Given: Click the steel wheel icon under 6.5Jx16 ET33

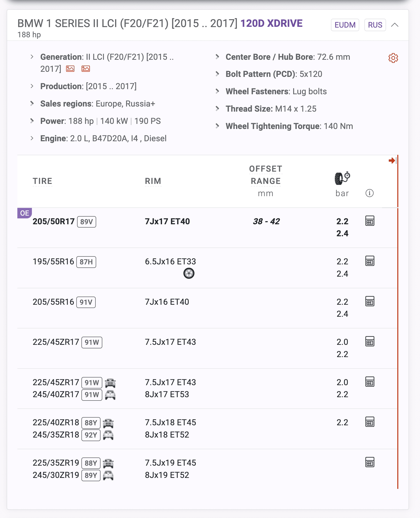Looking at the screenshot, I should [189, 273].
